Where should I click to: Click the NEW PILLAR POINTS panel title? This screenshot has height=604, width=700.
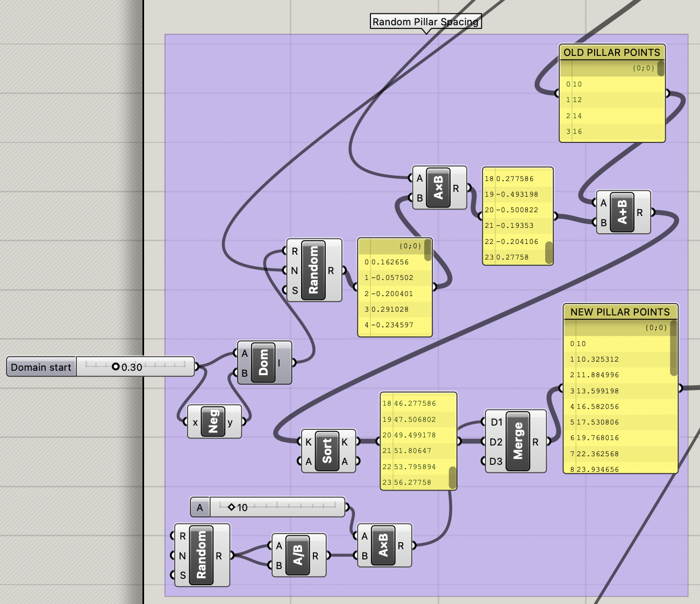[x=620, y=312]
